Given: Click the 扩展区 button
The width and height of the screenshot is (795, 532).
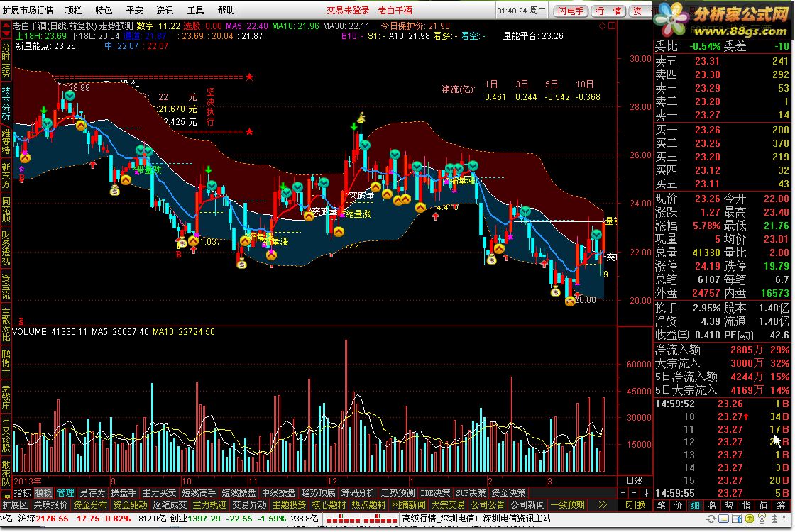Looking at the screenshot, I should (x=15, y=504).
